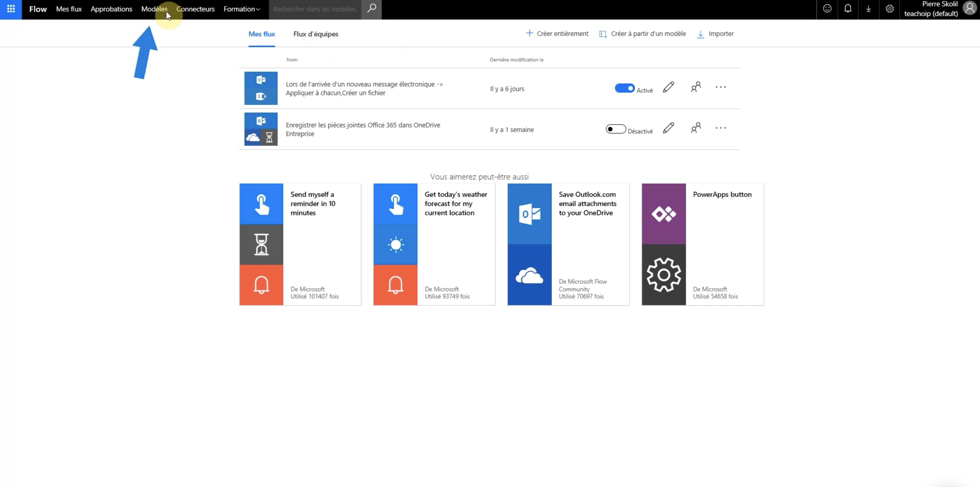
Task: Open the notifications bell icon
Action: pos(848,9)
